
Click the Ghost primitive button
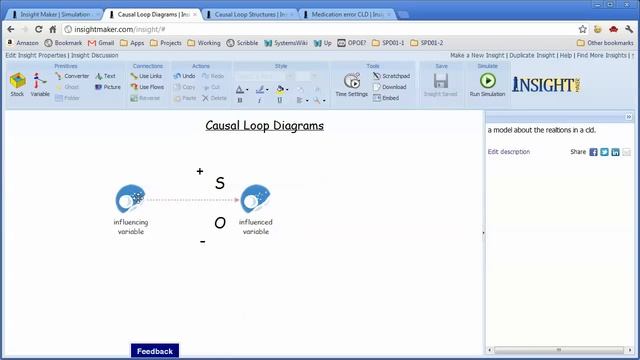coord(67,87)
